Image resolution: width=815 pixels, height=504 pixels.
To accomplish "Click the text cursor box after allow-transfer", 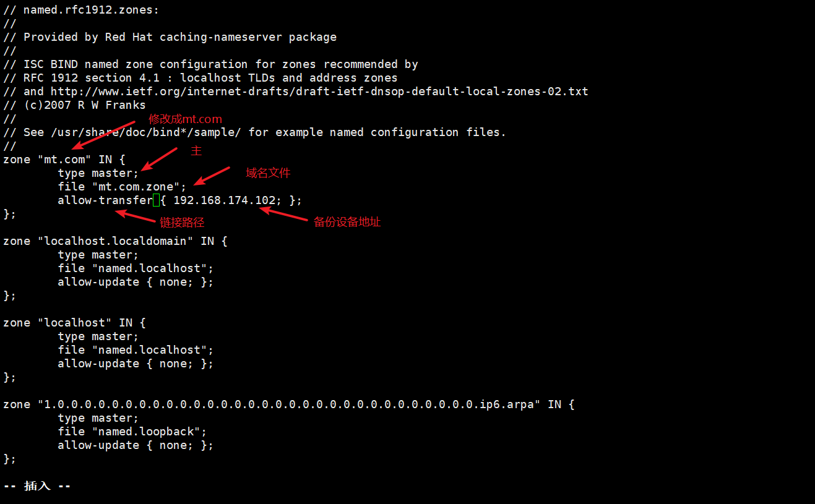I will tap(156, 200).
